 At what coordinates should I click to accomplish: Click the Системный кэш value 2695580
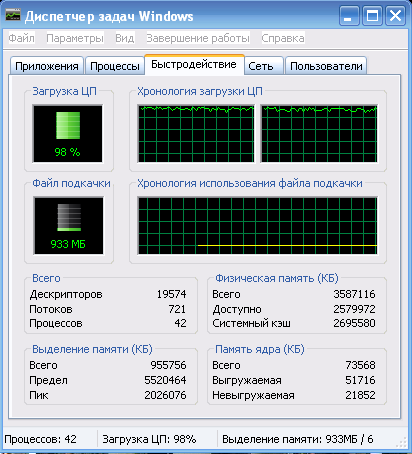coord(354,323)
